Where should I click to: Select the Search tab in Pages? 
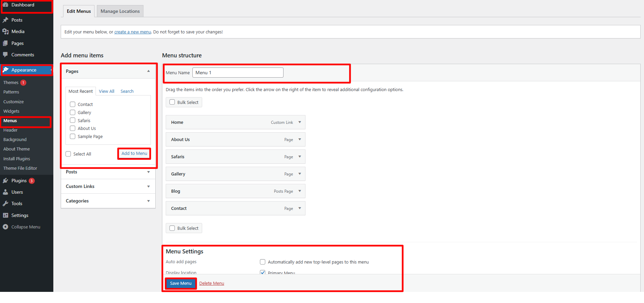coord(127,91)
